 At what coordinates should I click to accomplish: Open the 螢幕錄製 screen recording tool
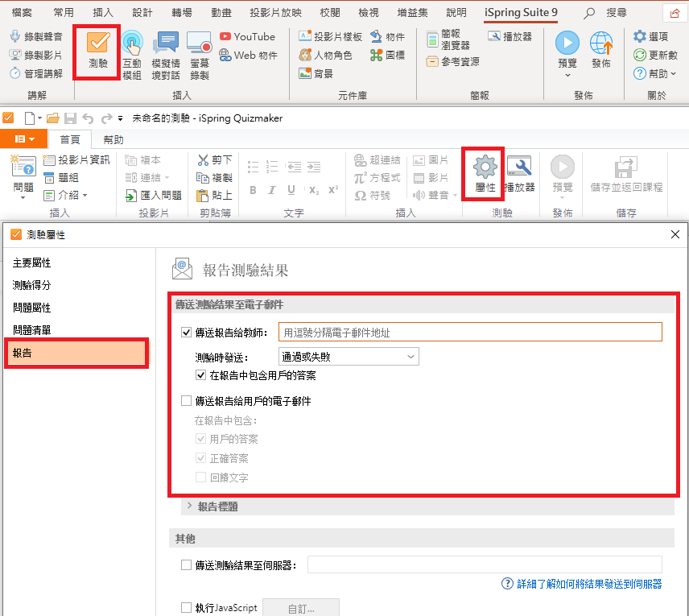[200, 52]
